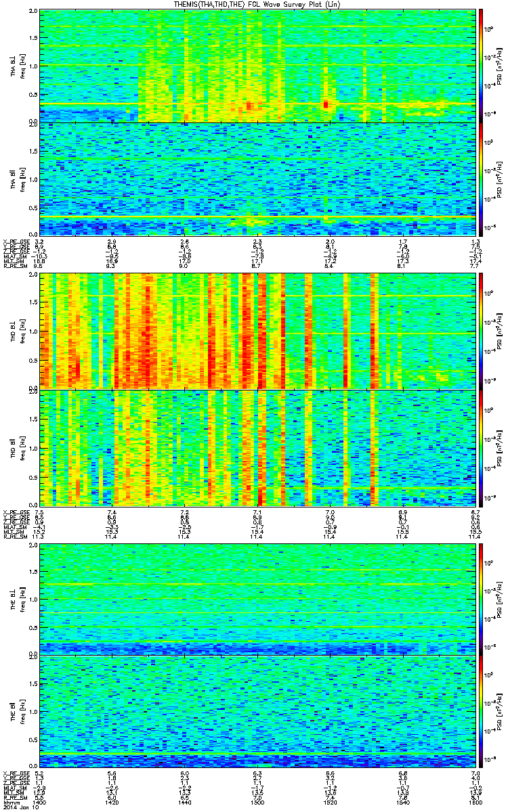Click the THE Bll freq axis label
The height and width of the screenshot is (812, 508).
(18, 710)
